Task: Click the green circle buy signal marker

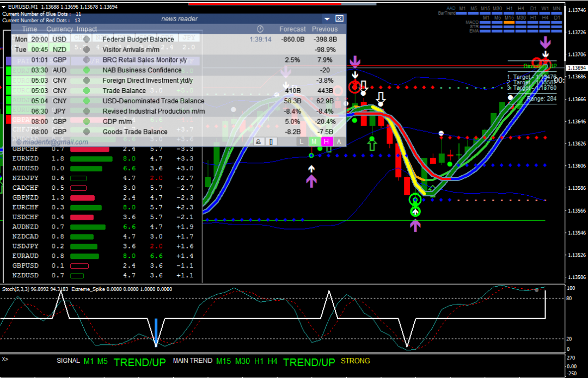Action: tap(415, 200)
